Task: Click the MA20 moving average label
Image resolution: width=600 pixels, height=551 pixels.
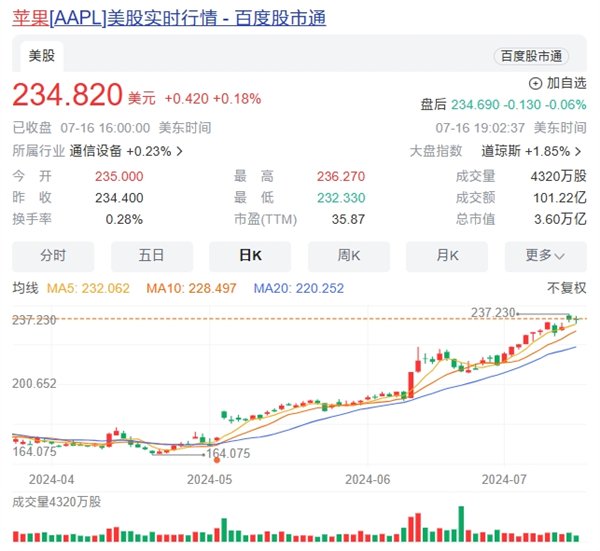Action: pyautogui.click(x=299, y=288)
